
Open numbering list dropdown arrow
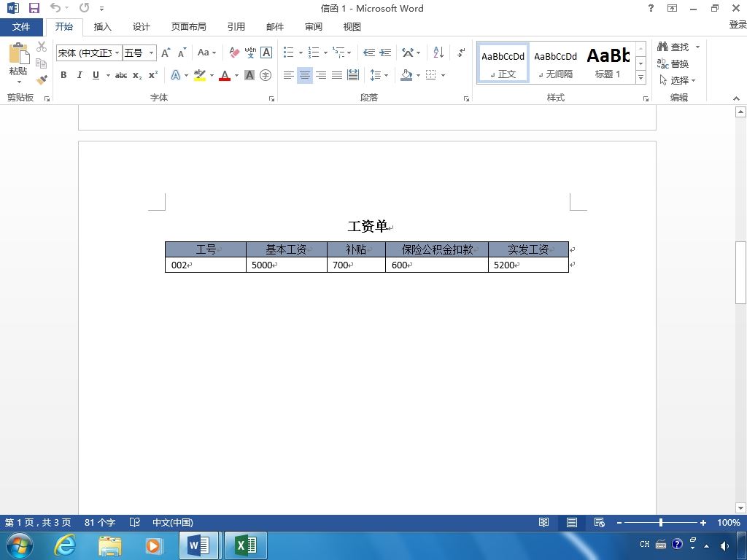325,52
